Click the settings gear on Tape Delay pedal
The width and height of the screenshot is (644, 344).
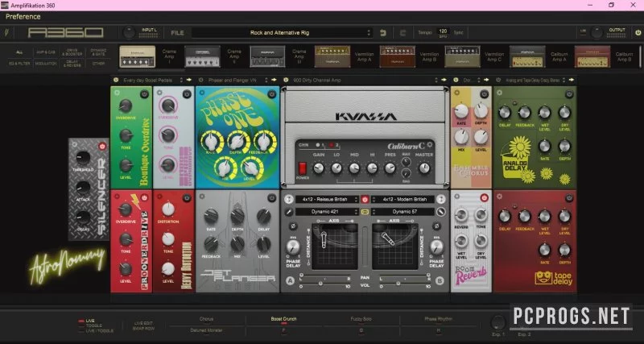[499, 197]
